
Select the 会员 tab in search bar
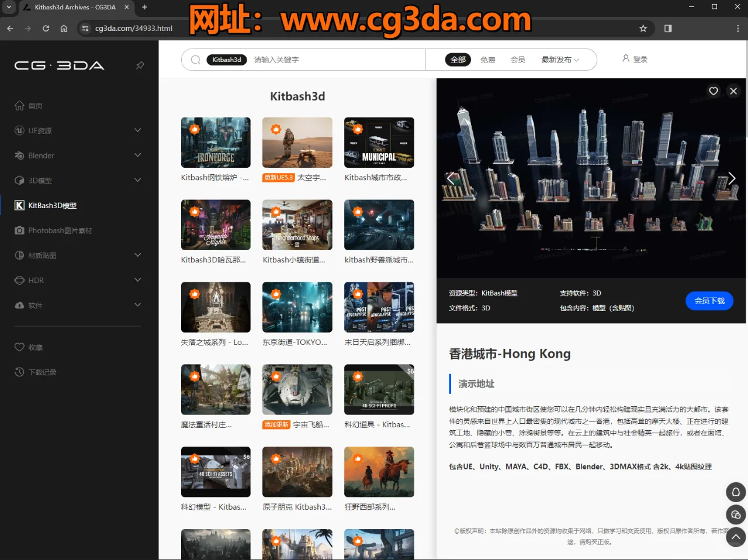pos(518,59)
